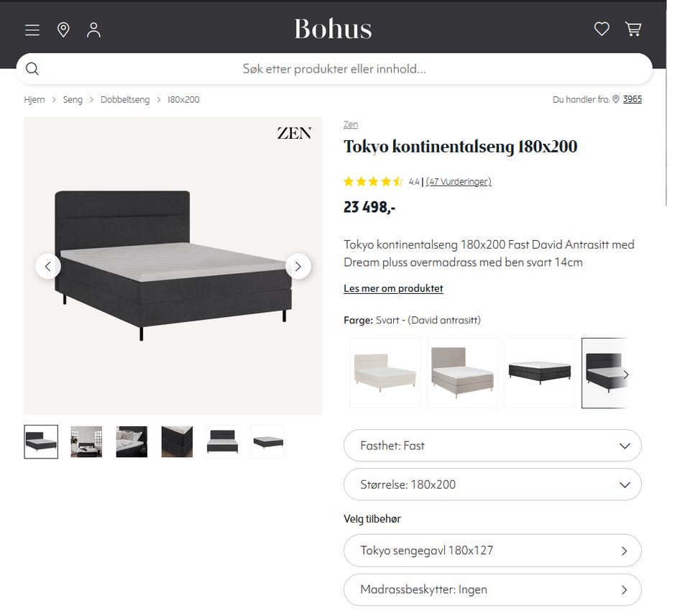Expand the Størrelse: 180x200 dropdown
690x616 pixels.
(x=492, y=484)
